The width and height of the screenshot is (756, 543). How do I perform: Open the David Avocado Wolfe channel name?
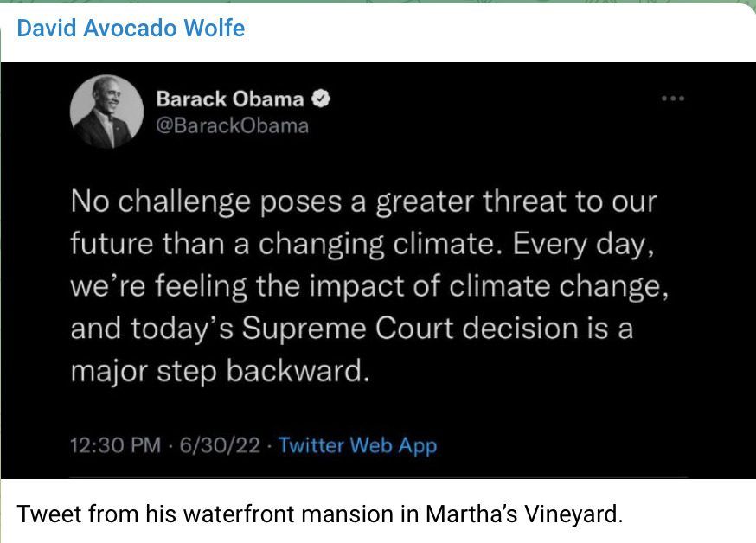(x=131, y=29)
